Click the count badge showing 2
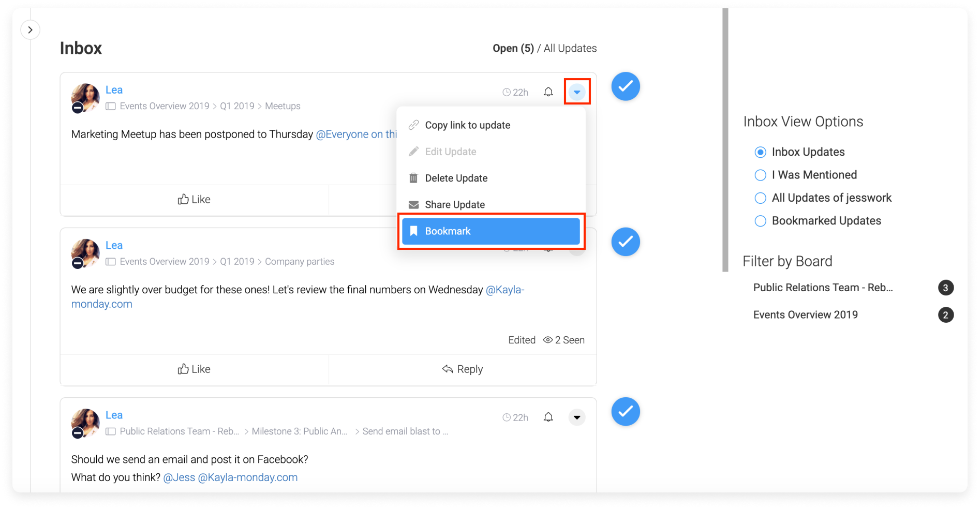The width and height of the screenshot is (980, 509). pos(945,315)
